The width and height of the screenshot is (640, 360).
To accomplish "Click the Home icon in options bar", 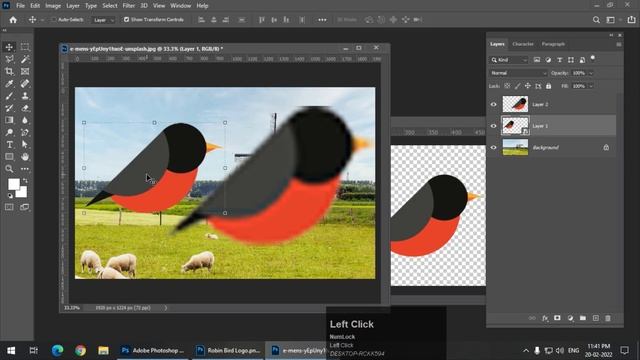I will point(13,20).
